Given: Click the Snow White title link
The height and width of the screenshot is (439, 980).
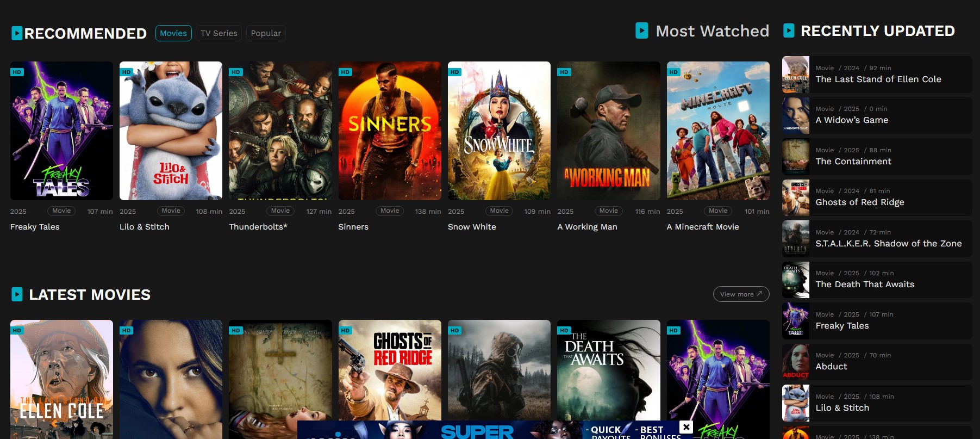Looking at the screenshot, I should click(x=472, y=227).
